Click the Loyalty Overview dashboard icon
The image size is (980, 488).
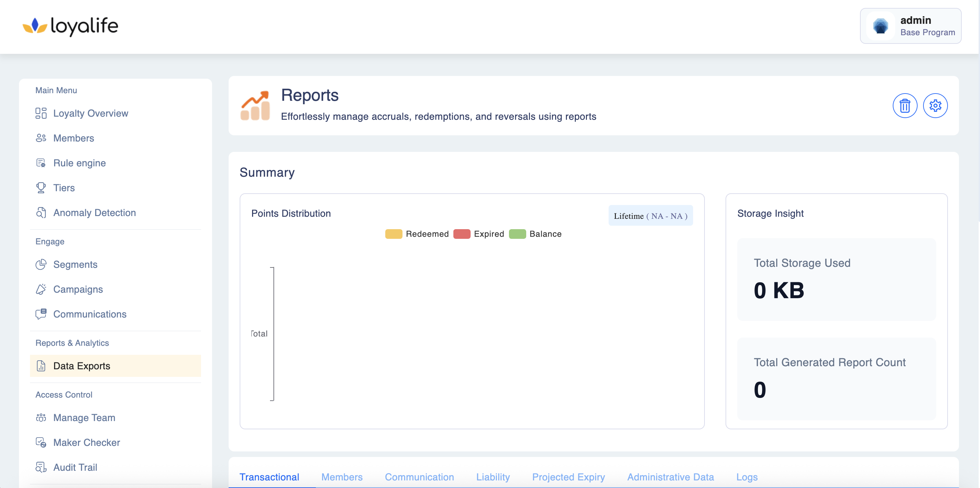[41, 114]
